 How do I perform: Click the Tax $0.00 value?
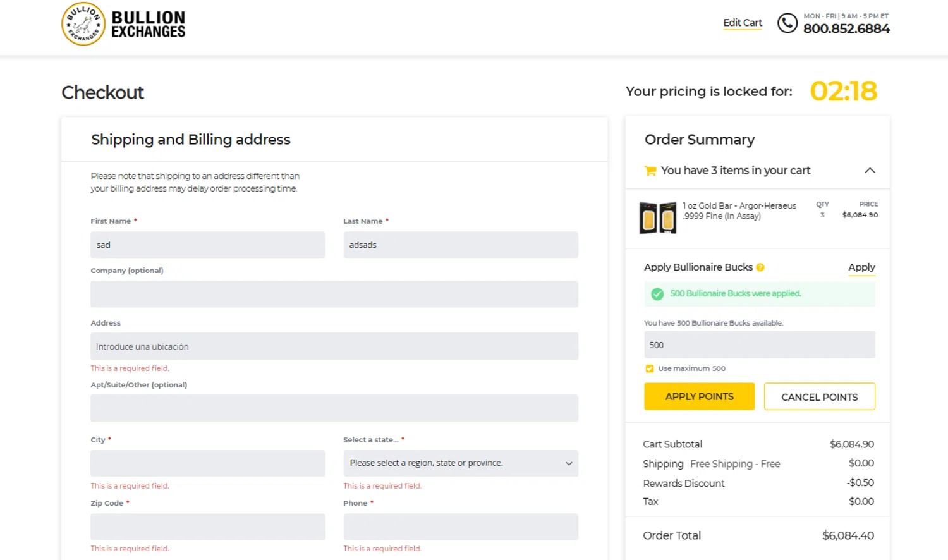tap(861, 502)
